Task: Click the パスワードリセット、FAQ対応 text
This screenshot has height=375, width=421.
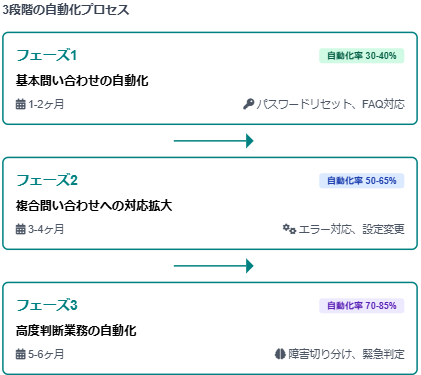Action: pyautogui.click(x=330, y=104)
